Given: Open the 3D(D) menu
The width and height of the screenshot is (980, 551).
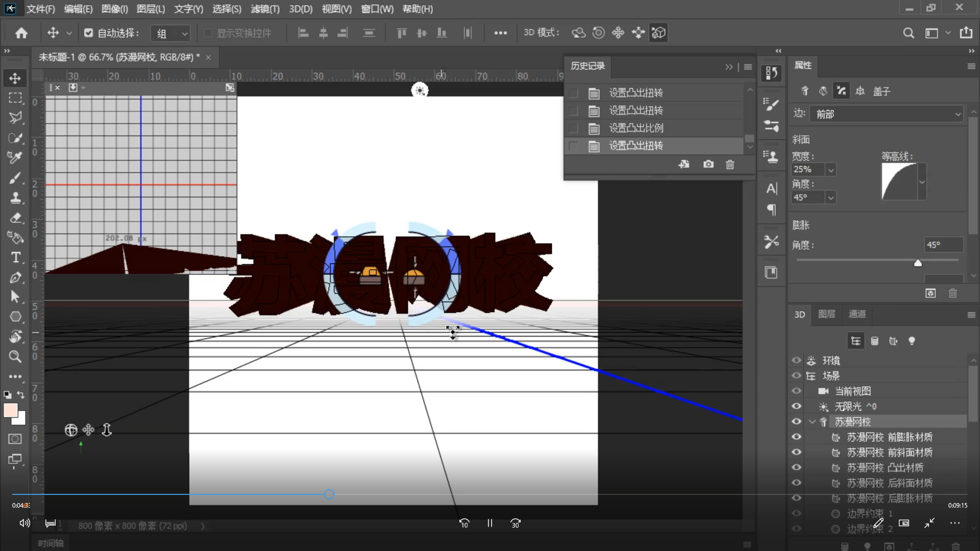Looking at the screenshot, I should 301,9.
